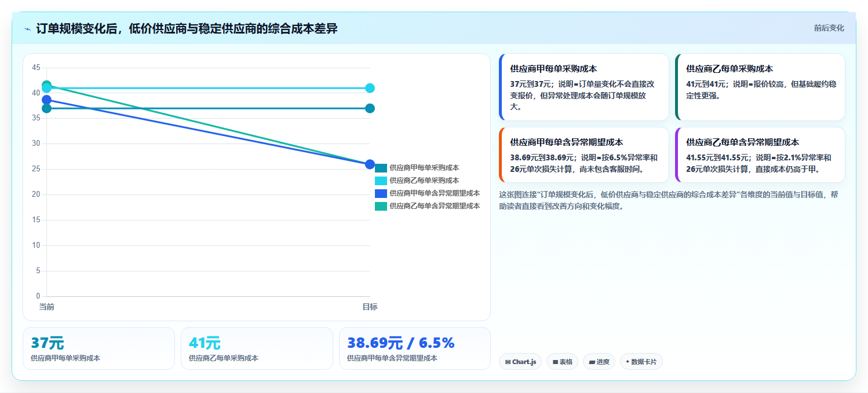Click the description paragraph starting 这张图连接

tap(668, 200)
